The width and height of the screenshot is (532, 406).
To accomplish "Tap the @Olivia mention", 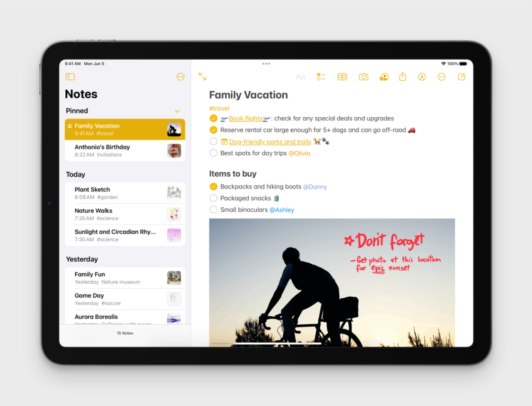I will click(x=299, y=153).
